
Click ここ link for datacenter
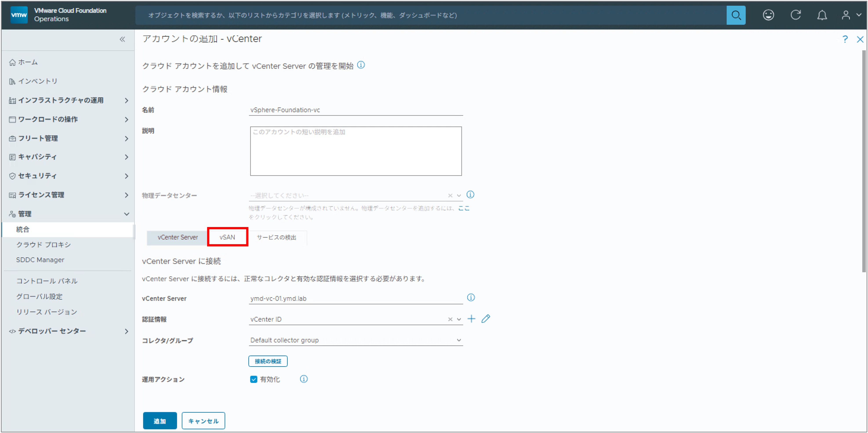click(464, 208)
